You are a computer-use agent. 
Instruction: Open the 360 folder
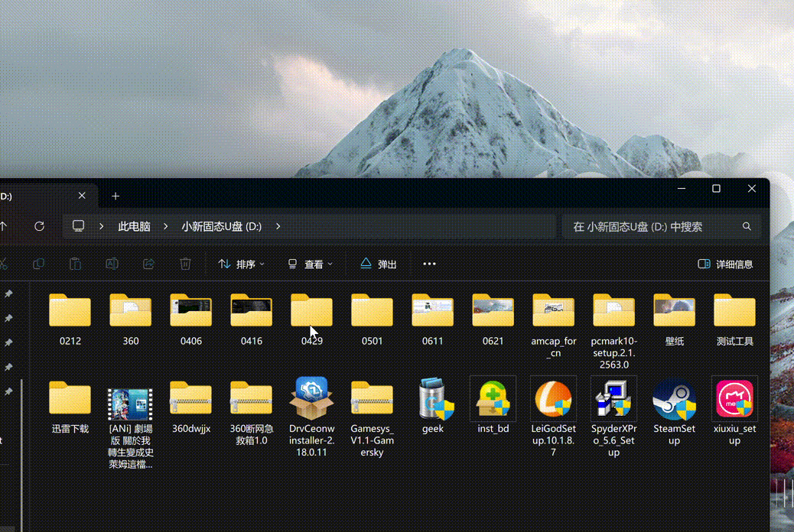click(x=130, y=319)
